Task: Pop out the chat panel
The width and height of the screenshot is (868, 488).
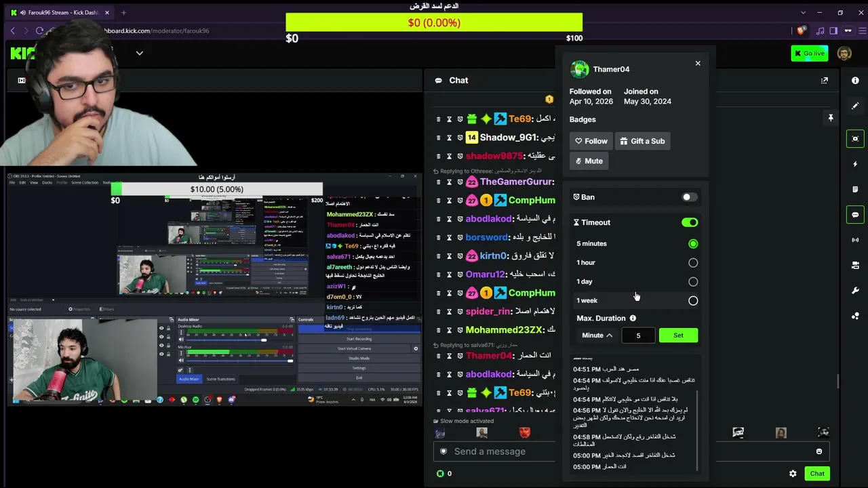Action: click(x=825, y=81)
